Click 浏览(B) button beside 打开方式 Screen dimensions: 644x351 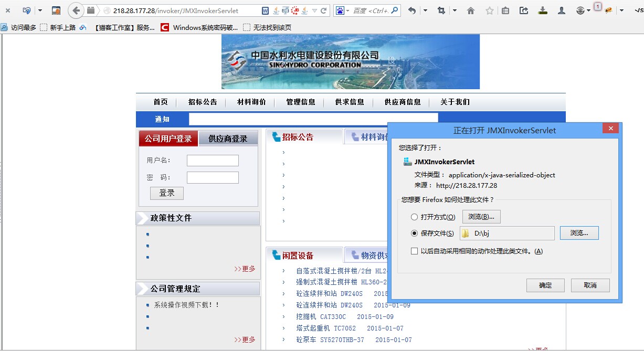(481, 217)
